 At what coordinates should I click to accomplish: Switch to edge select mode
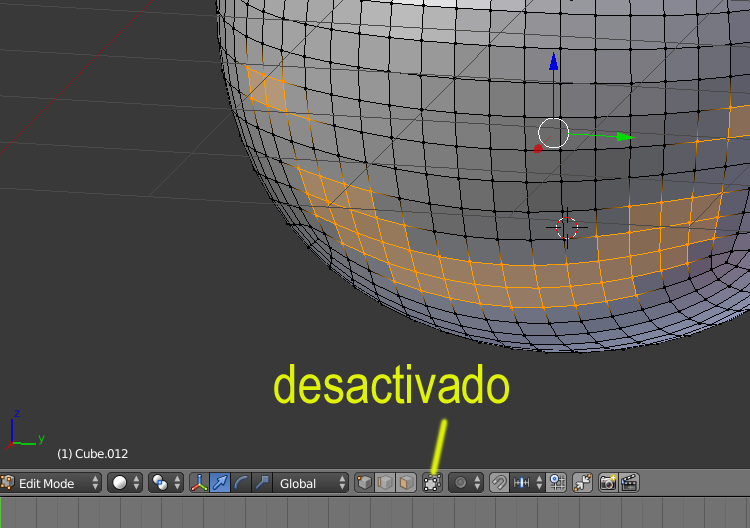click(385, 483)
